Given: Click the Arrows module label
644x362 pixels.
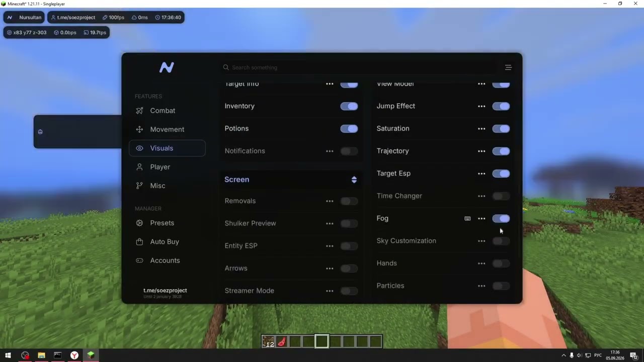Looking at the screenshot, I should 236,268.
